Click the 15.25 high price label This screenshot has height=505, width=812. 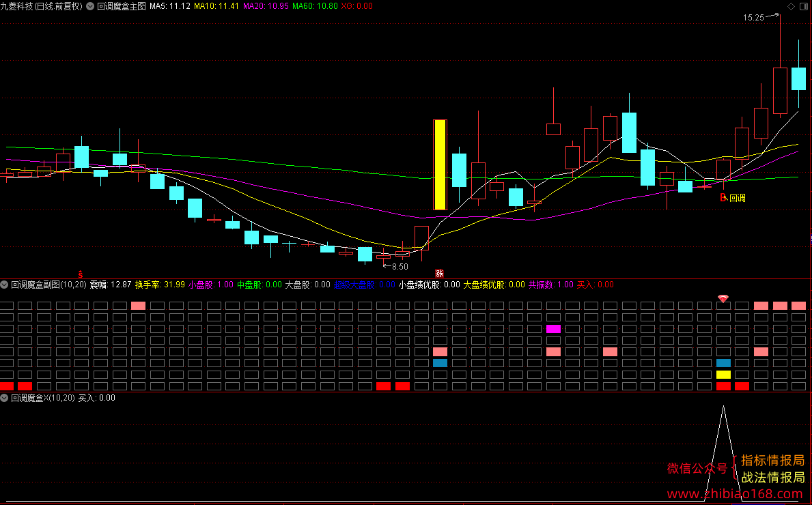753,18
